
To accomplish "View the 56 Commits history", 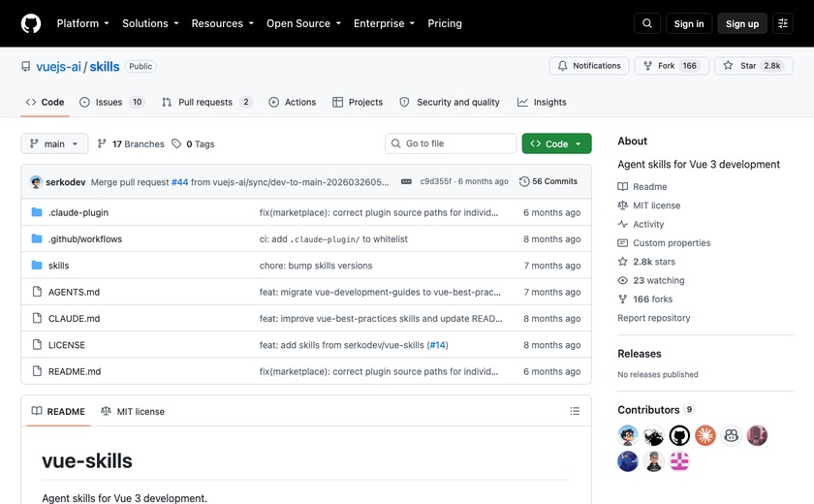I will click(x=548, y=181).
